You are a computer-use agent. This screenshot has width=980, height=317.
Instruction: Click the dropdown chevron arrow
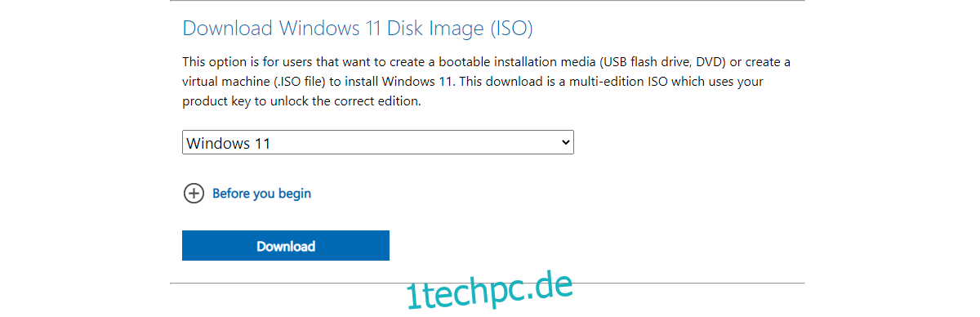pyautogui.click(x=565, y=142)
